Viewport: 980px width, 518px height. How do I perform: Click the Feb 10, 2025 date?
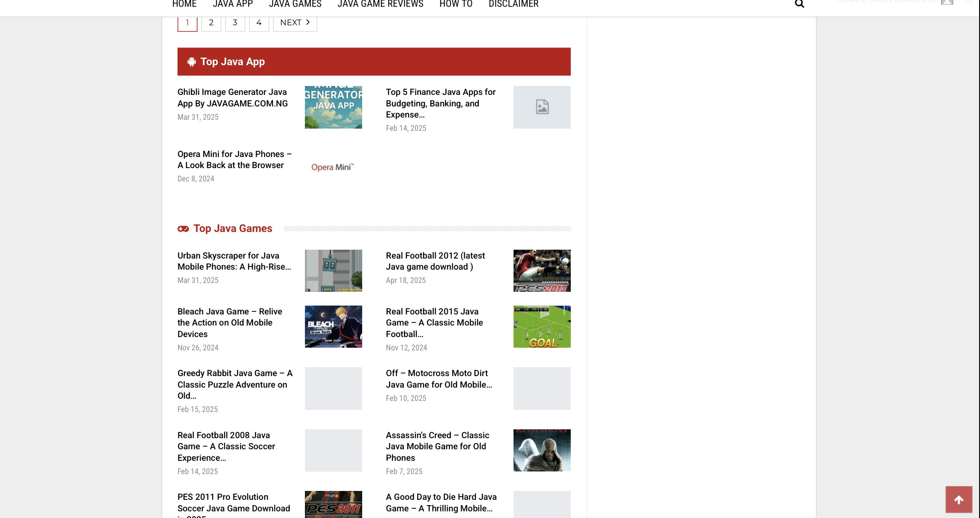click(406, 398)
